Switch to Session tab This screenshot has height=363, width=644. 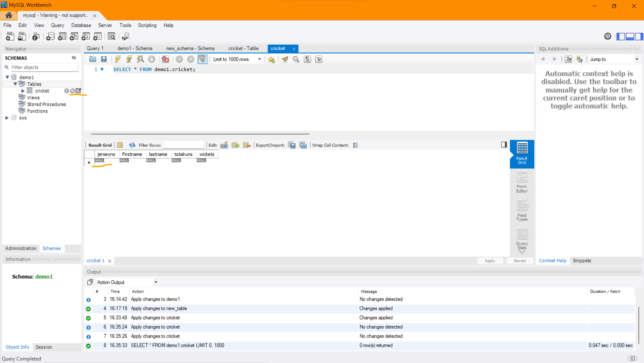(x=44, y=347)
